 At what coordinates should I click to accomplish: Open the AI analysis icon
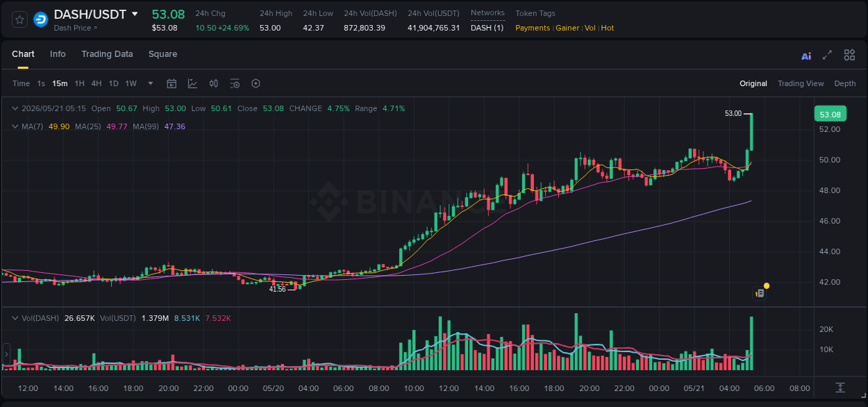(x=806, y=56)
